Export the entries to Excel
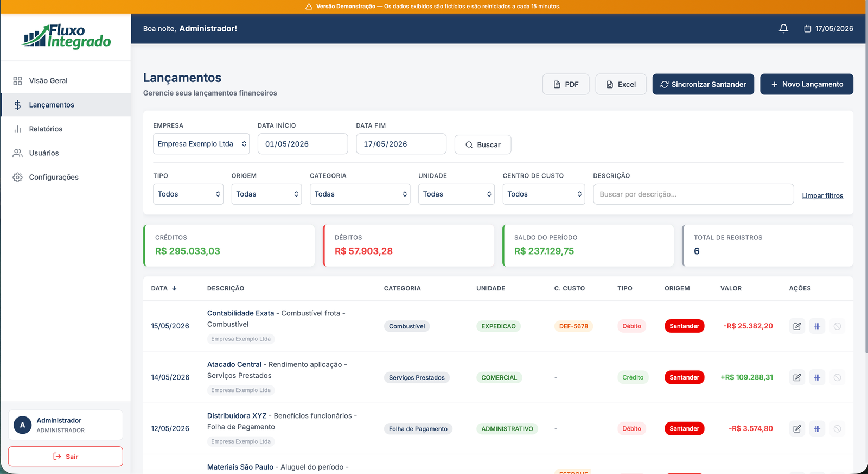Image resolution: width=868 pixels, height=474 pixels. (621, 84)
